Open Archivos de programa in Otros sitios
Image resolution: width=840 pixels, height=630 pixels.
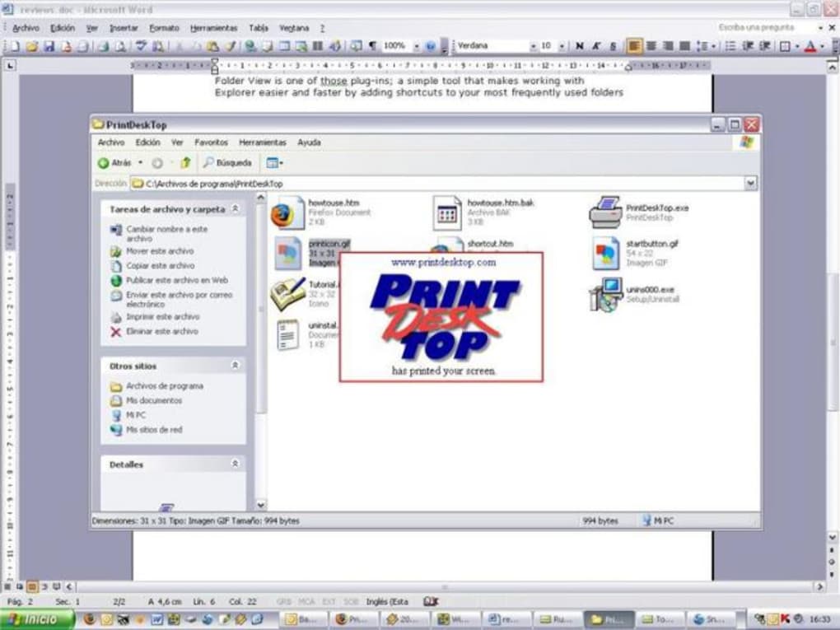tap(165, 386)
